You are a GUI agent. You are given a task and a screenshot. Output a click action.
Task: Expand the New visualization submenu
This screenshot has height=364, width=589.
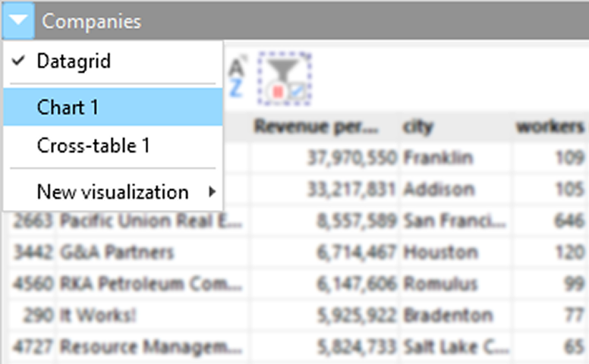pos(112,192)
